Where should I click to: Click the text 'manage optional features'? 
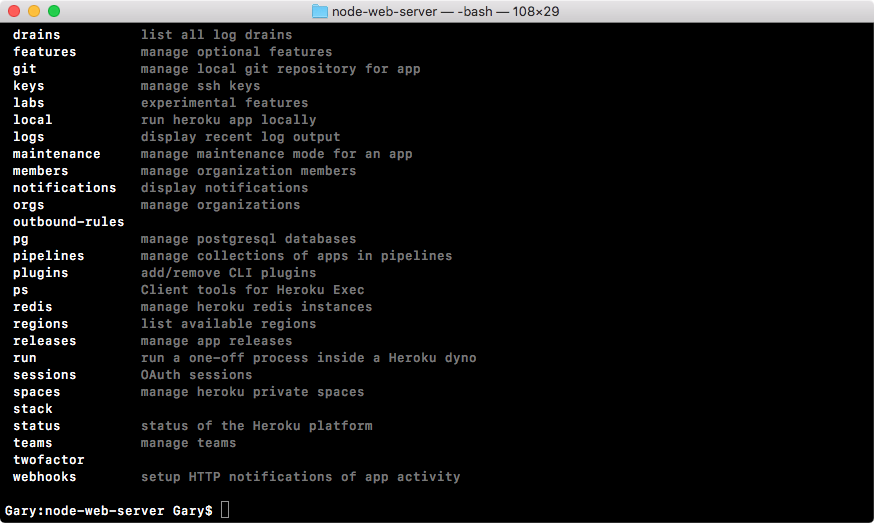[236, 52]
